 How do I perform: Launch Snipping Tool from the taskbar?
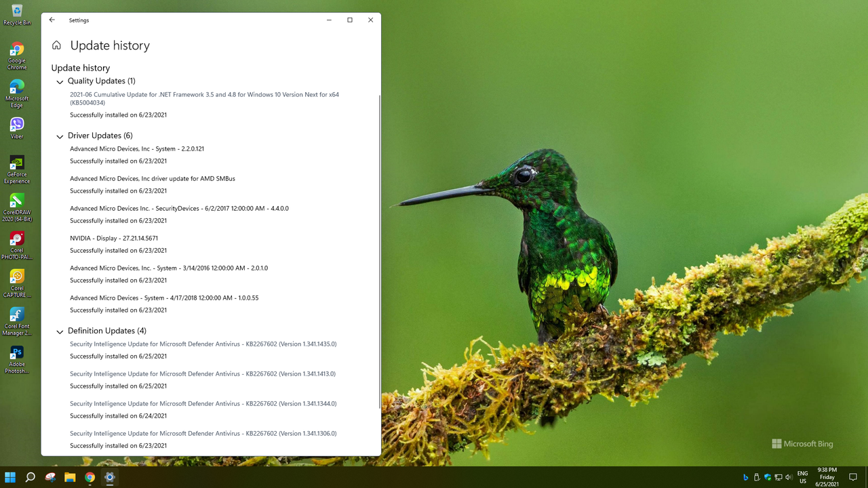point(50,477)
